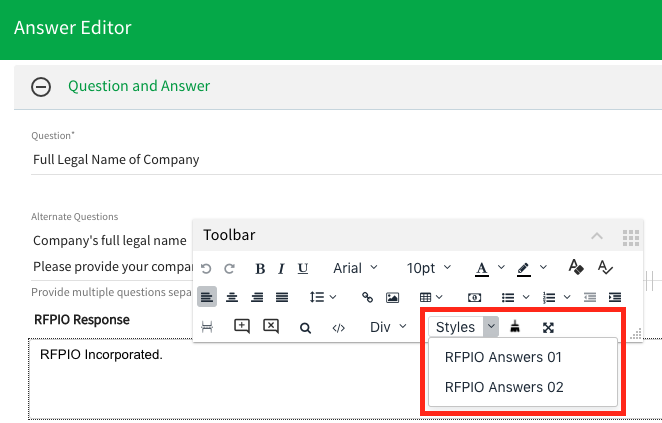This screenshot has height=423, width=662.
Task: Justify the text
Action: pos(282,297)
